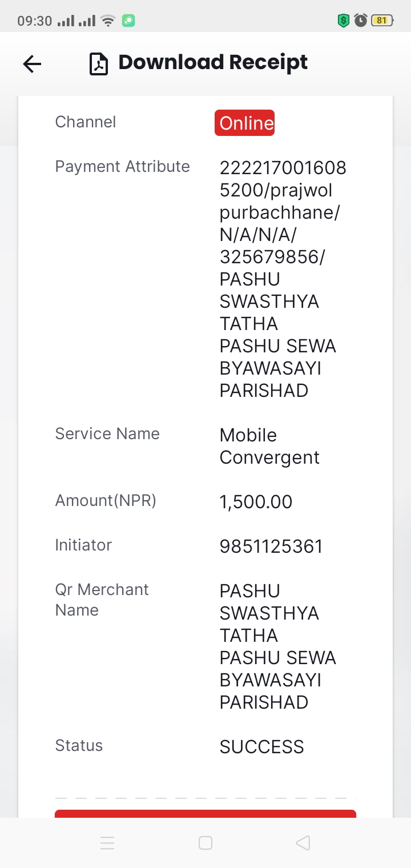
Task: Tap the red Online channel badge
Action: pyautogui.click(x=244, y=123)
